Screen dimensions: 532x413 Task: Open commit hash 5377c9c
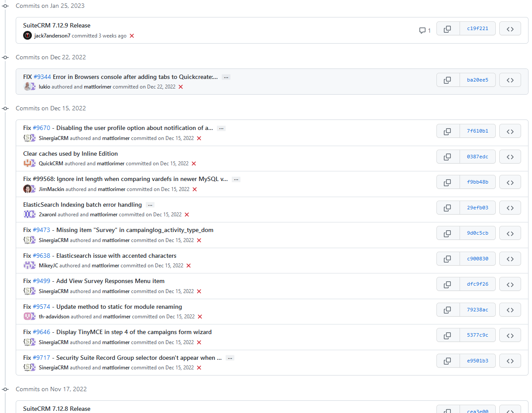pyautogui.click(x=477, y=335)
